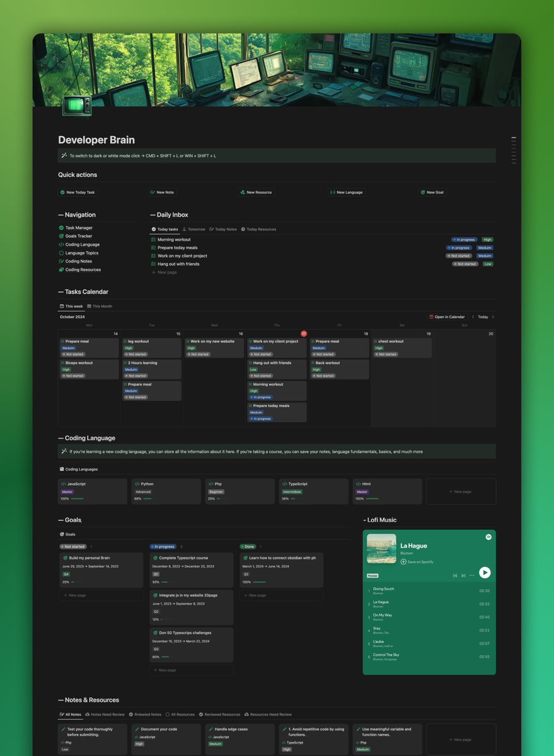
Task: Switch to the Today tasks tab
Action: [x=164, y=229]
